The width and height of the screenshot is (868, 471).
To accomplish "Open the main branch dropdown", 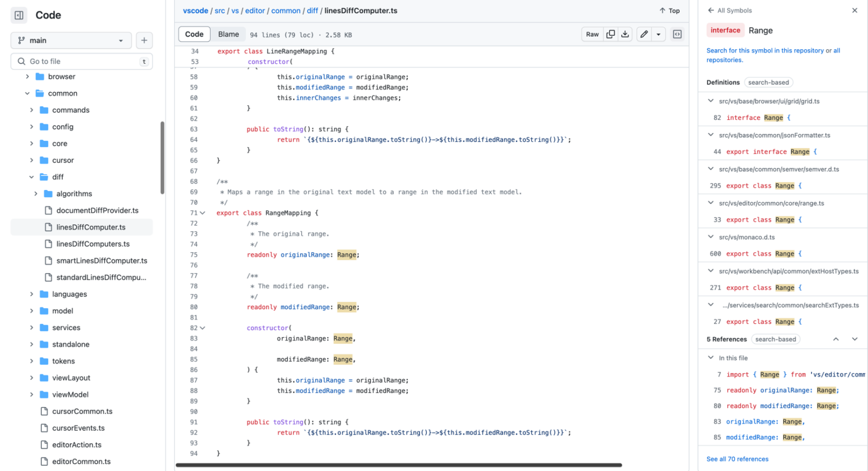I will [x=71, y=40].
